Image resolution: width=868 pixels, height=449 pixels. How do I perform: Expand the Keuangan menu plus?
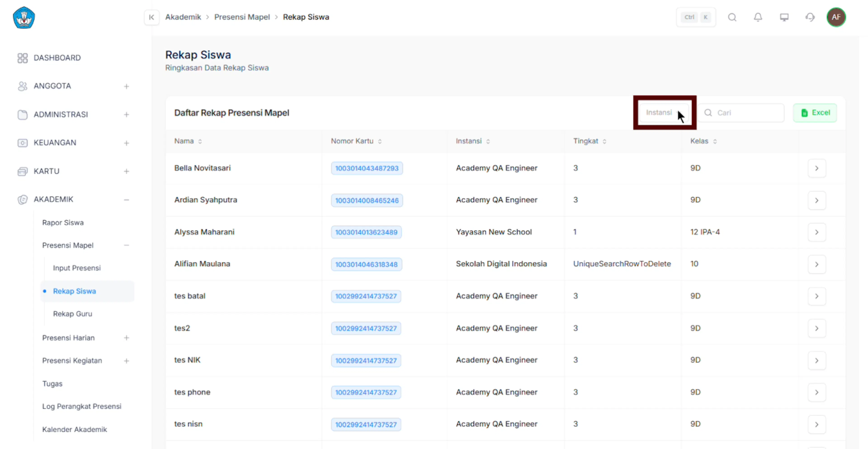point(126,143)
